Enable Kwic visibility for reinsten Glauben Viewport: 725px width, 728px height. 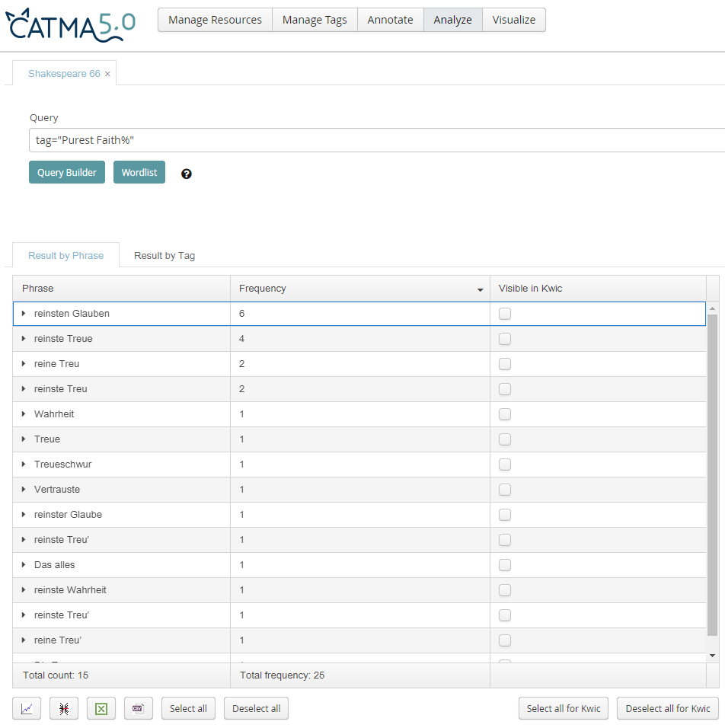(505, 314)
